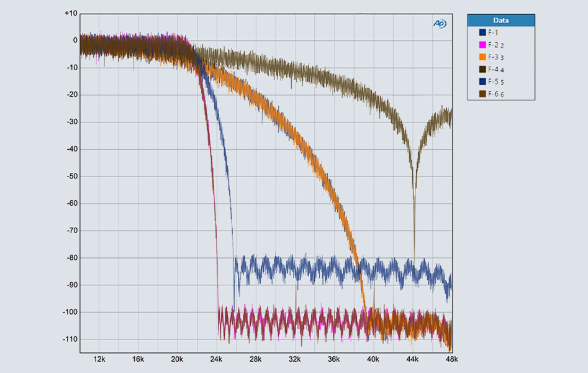
Task: Select the -80 y-axis tick label
Action: (71, 258)
